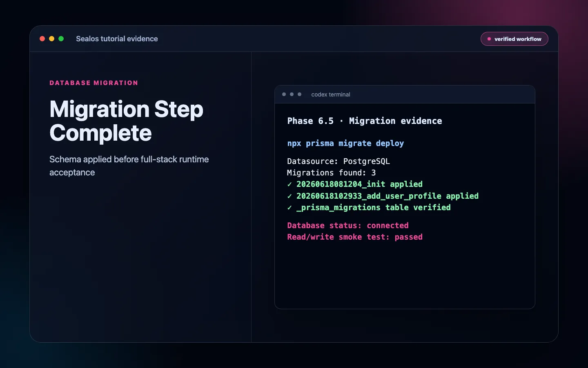This screenshot has height=368, width=588.
Task: Click the green maximize dot in the title bar
Action: [61, 39]
